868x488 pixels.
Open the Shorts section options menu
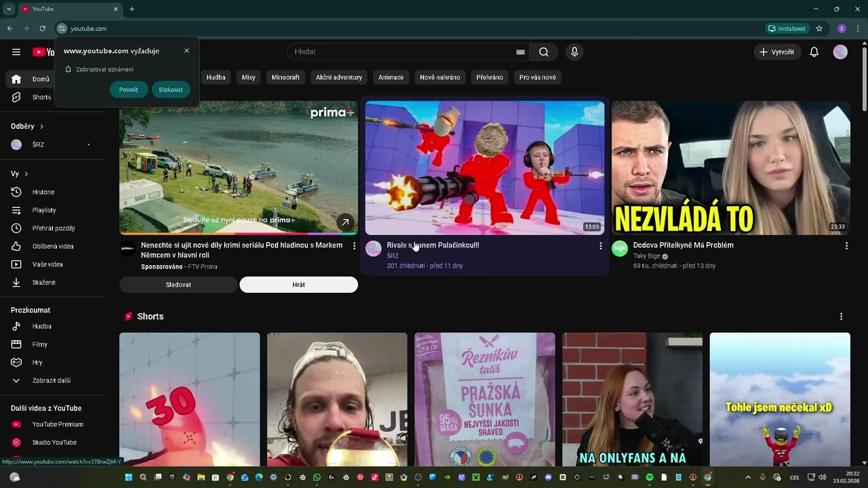tap(841, 317)
